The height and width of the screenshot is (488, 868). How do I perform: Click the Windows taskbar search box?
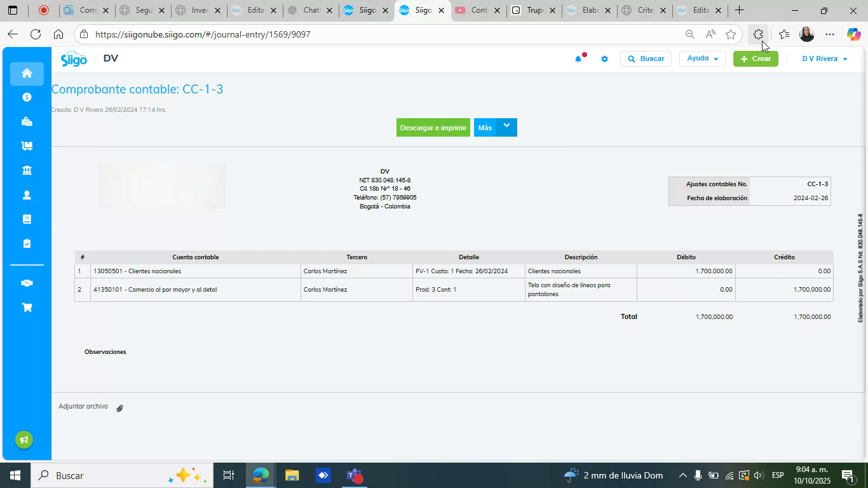[x=121, y=475]
